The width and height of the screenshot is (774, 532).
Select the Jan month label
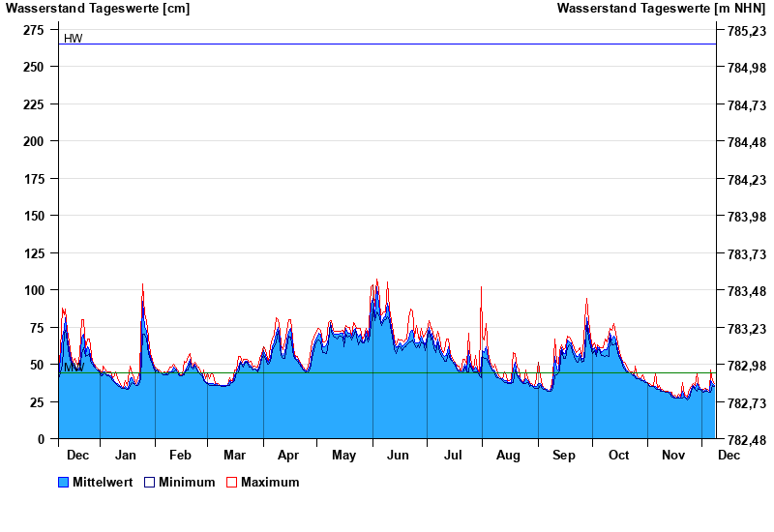click(x=126, y=455)
